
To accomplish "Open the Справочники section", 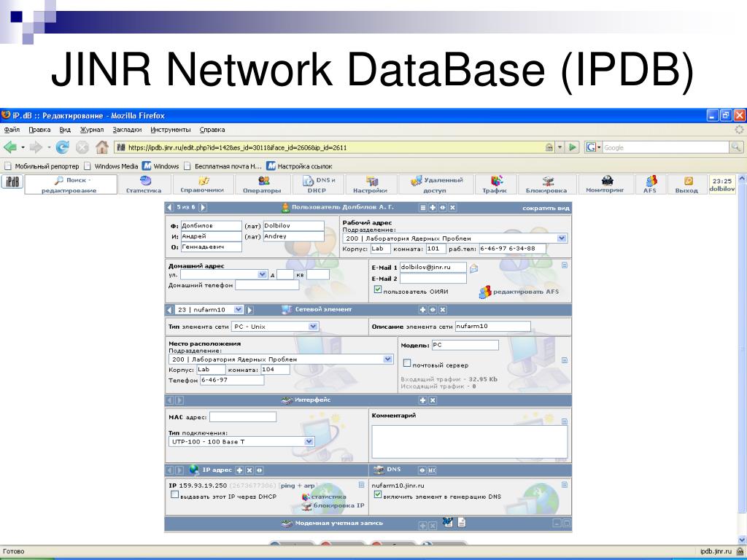I will [203, 184].
